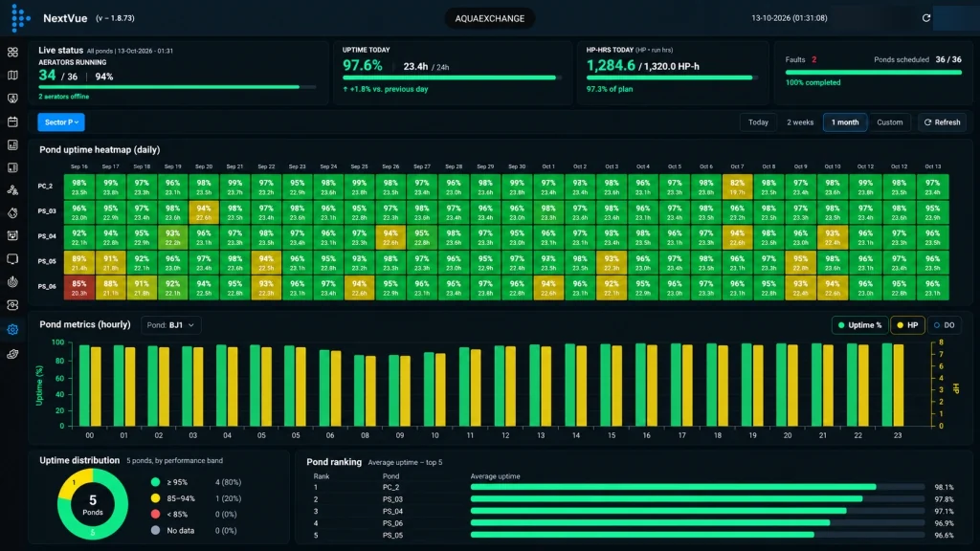Open the sidebar icon above the monitor icon
Image resolution: width=980 pixels, height=551 pixels.
(x=12, y=235)
